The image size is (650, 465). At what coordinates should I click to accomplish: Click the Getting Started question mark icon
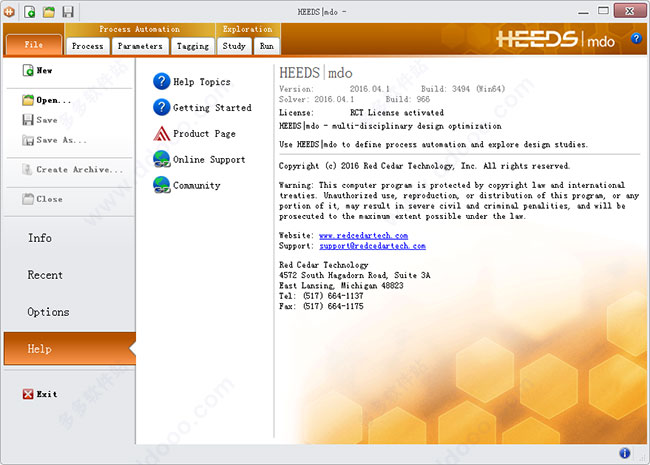click(x=162, y=107)
